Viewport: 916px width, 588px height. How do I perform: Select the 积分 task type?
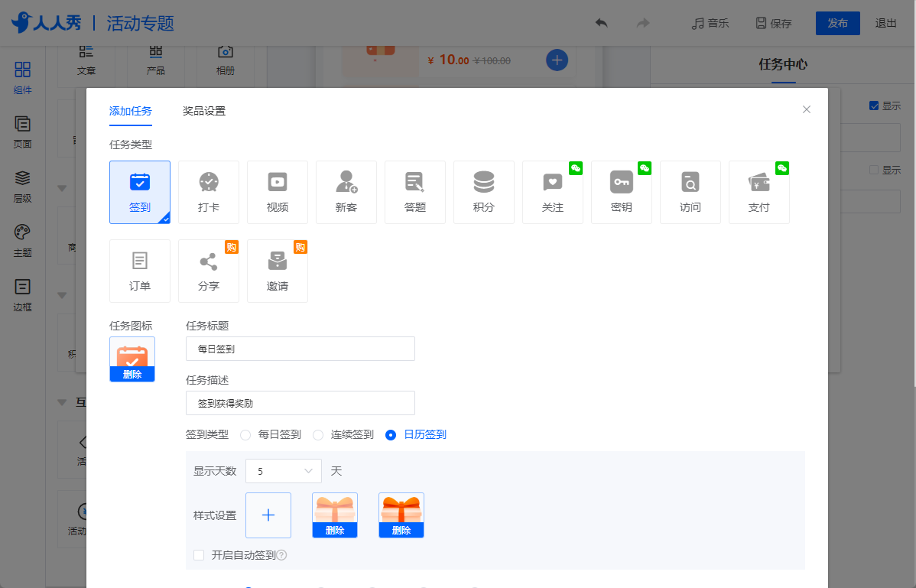click(x=484, y=192)
